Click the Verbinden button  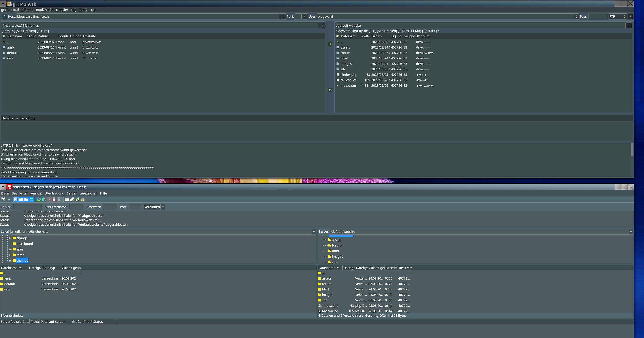(152, 207)
